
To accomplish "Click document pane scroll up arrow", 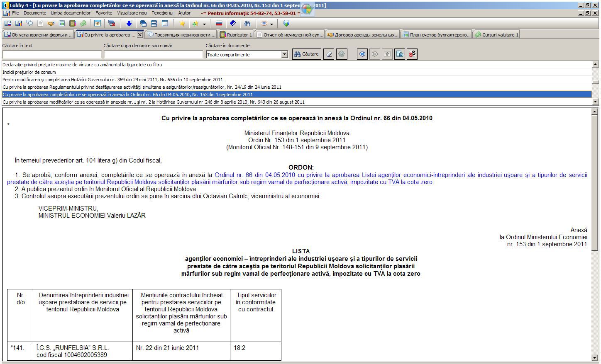I will [595, 112].
